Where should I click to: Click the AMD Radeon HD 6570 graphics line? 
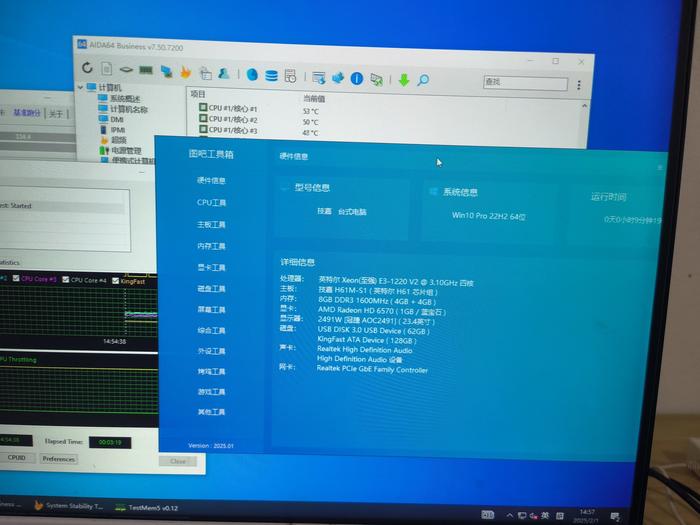click(x=382, y=311)
